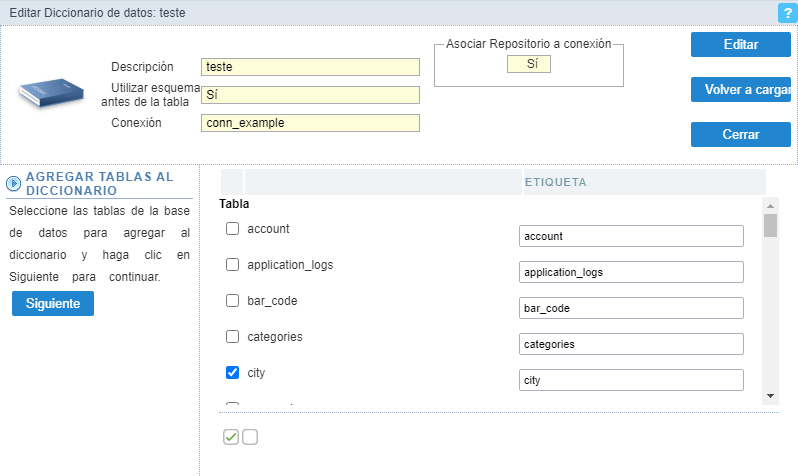Viewport: 798px width, 476px height.
Task: Enable the account table checkbox
Action: (233, 229)
